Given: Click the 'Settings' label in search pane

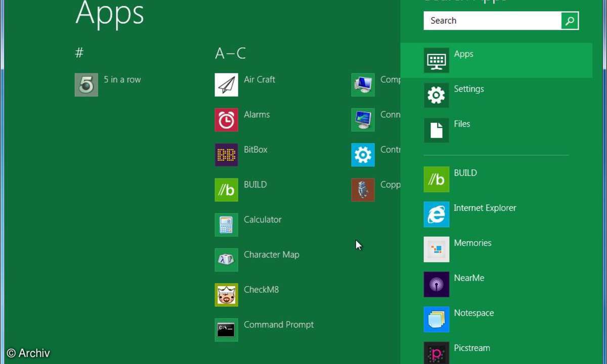Looking at the screenshot, I should point(469,89).
